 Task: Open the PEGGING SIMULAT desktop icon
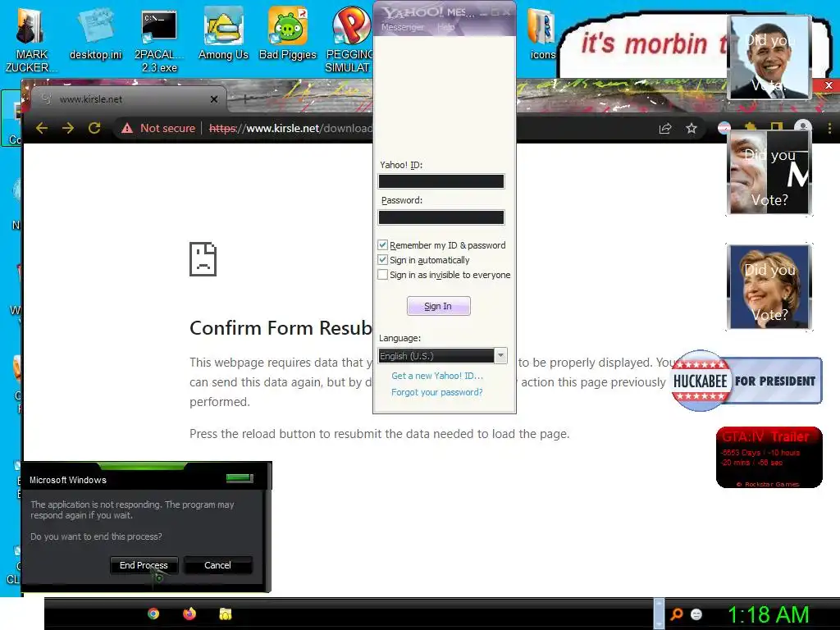pos(349,40)
